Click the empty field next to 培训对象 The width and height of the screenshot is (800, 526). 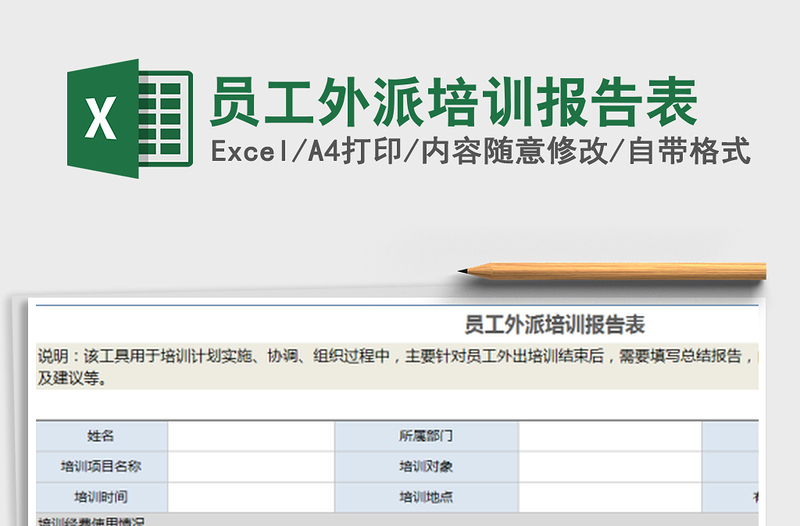(x=610, y=466)
